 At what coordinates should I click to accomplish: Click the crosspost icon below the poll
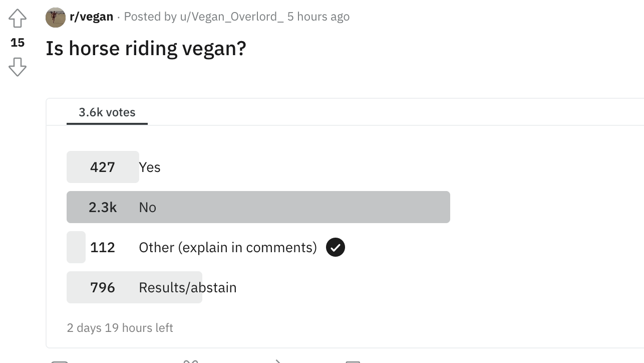(189, 360)
